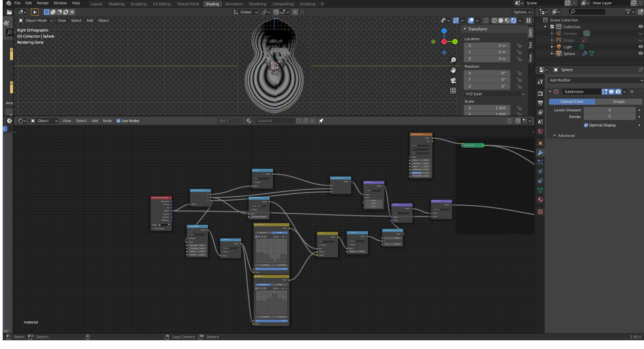Pause the viewport render preview

[529, 20]
